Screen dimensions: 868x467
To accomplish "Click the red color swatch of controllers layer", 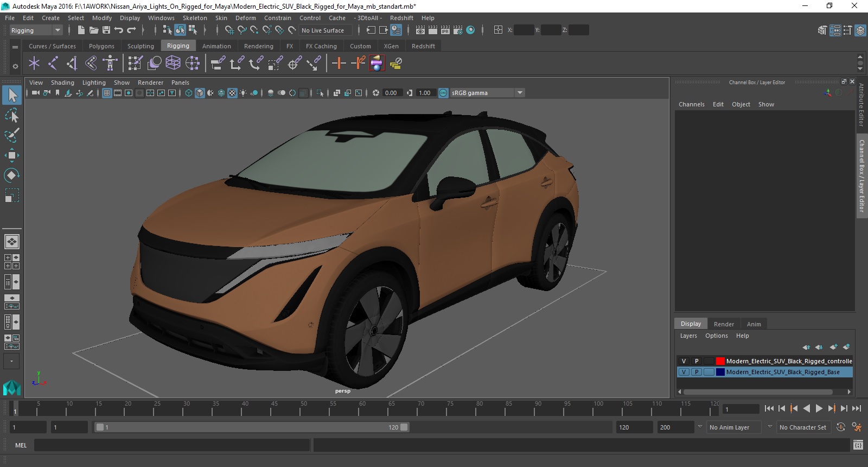I will [x=720, y=361].
